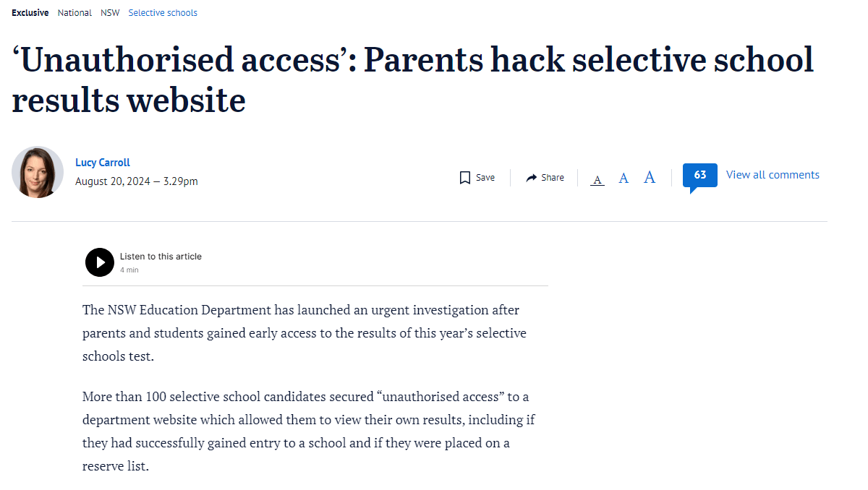This screenshot has height=490, width=868.
Task: Click "View all comments"
Action: [x=773, y=174]
